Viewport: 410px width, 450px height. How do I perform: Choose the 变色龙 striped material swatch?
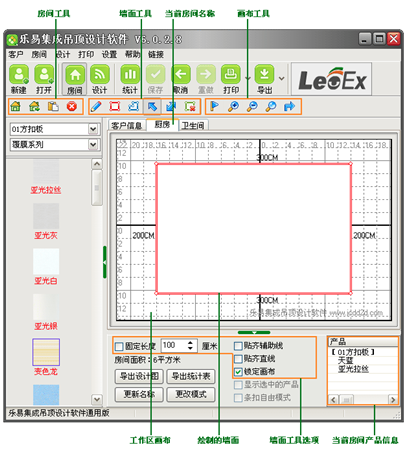pos(46,352)
